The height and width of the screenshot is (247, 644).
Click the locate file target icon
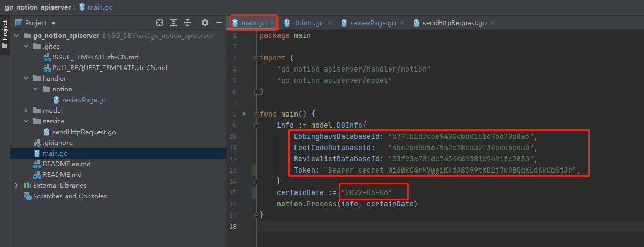[x=159, y=22]
